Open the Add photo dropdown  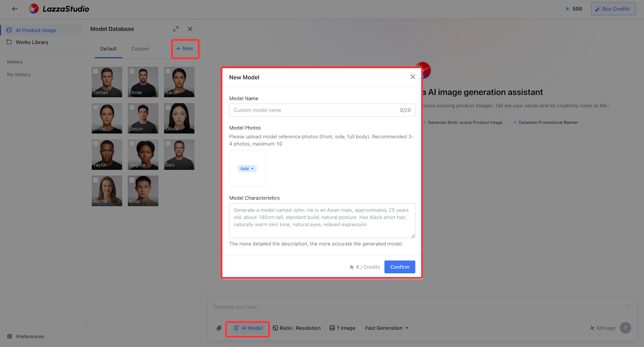click(247, 169)
